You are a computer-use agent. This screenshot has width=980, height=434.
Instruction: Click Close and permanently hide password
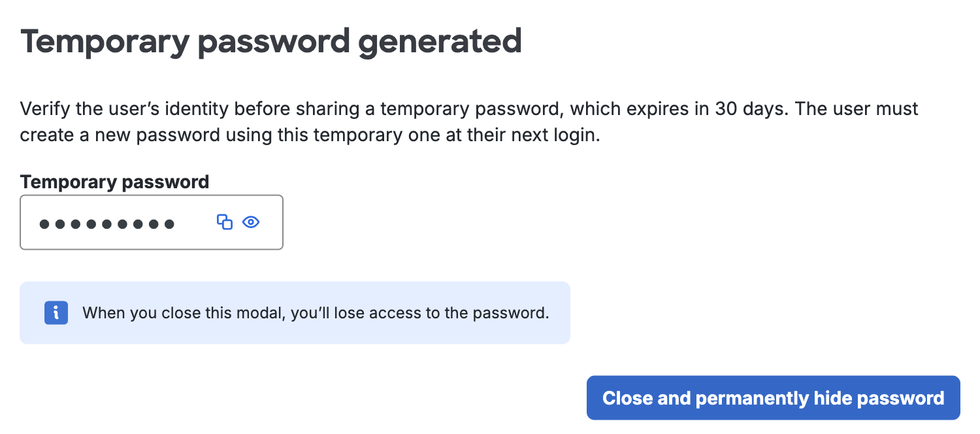tap(774, 397)
